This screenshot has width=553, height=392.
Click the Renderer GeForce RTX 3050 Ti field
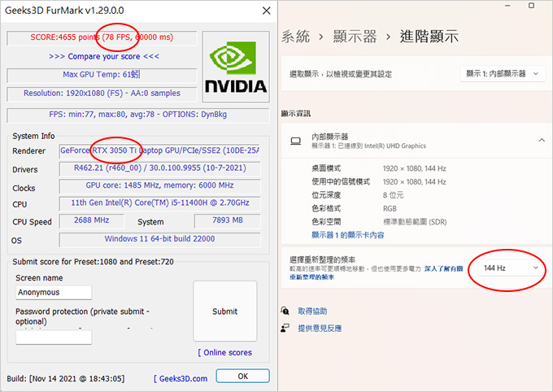point(159,150)
